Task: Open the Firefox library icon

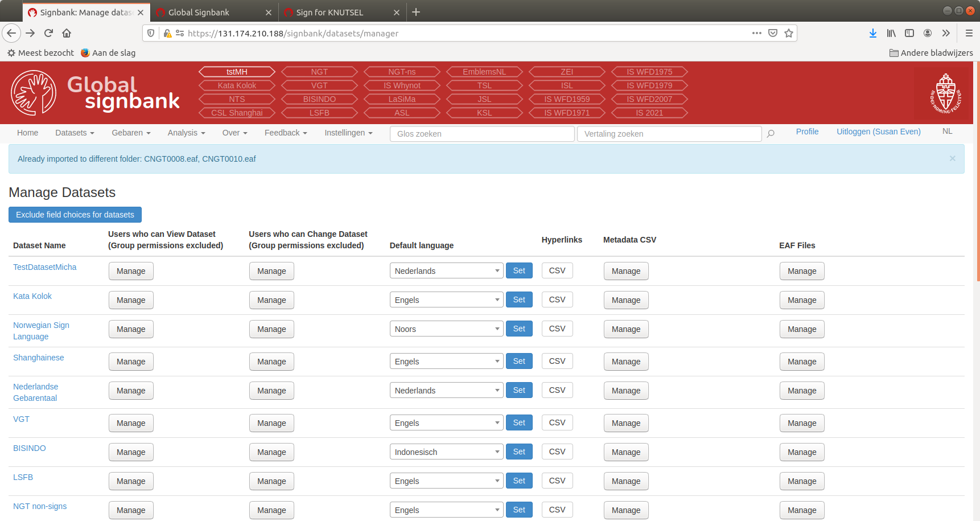Action: coord(891,33)
